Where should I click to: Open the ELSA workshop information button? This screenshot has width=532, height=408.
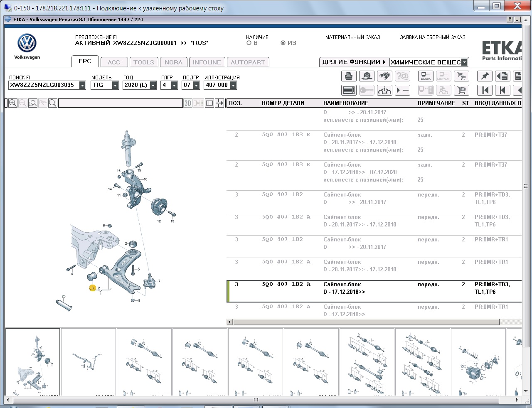pyautogui.click(x=426, y=76)
